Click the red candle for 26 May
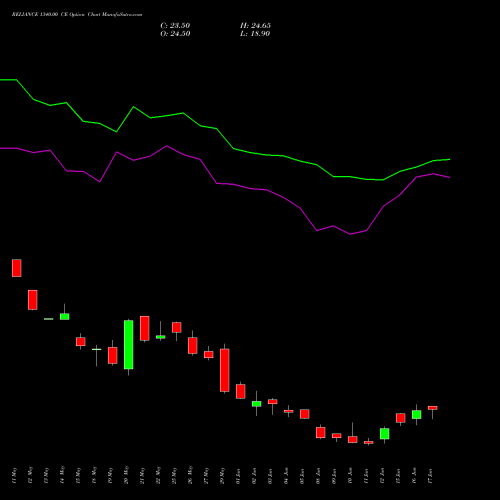 tap(193, 345)
